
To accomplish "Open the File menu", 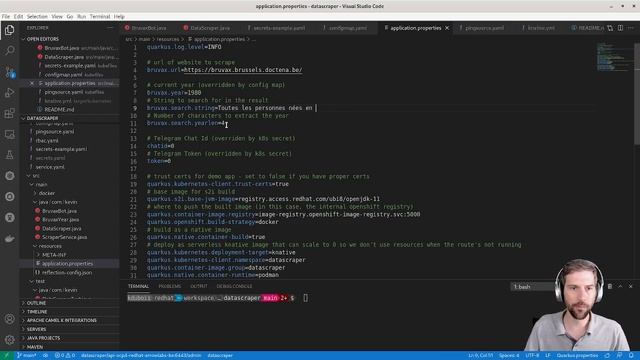I will [x=6, y=17].
